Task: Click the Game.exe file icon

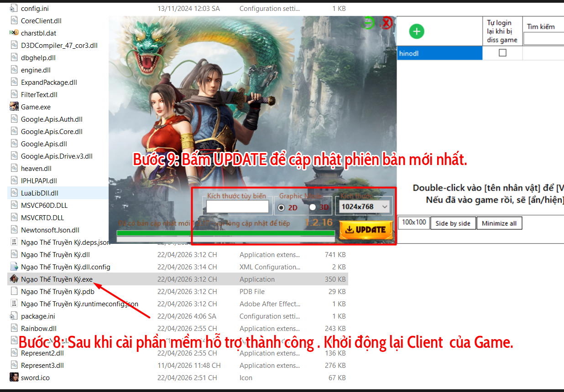Action: coord(14,107)
